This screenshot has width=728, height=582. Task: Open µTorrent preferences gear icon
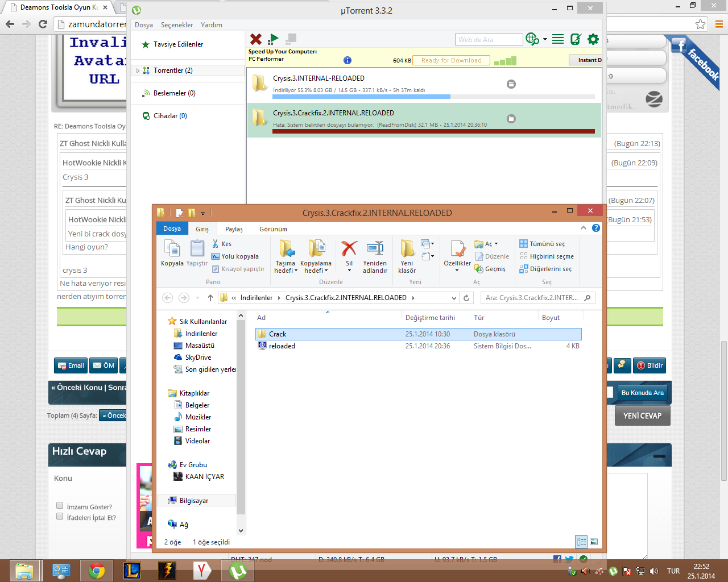point(593,39)
